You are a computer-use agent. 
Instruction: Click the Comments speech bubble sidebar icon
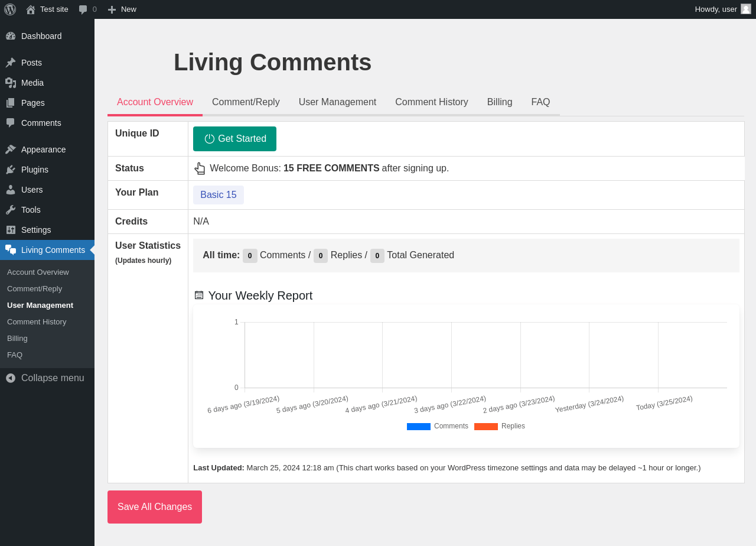click(x=11, y=123)
